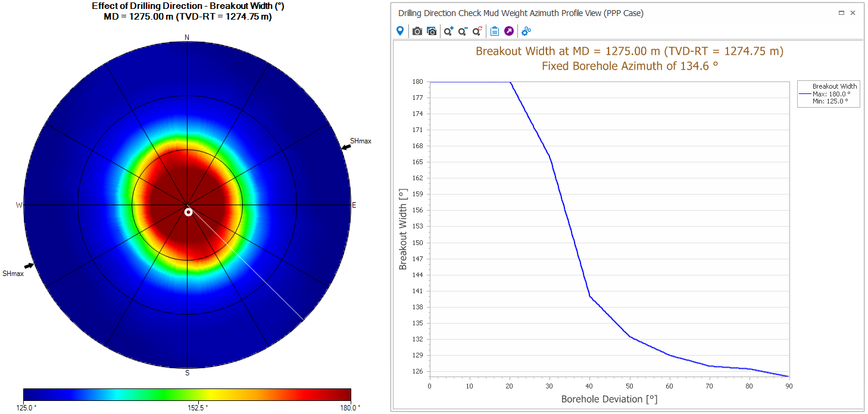The height and width of the screenshot is (414, 868).
Task: Click the lower-left SHmax arrow marker
Action: click(x=29, y=266)
